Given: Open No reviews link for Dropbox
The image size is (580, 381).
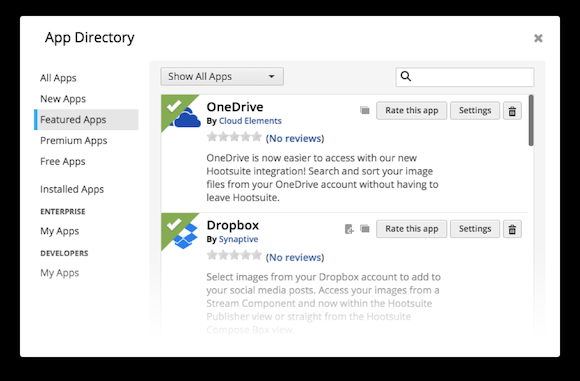Looking at the screenshot, I should pos(295,257).
